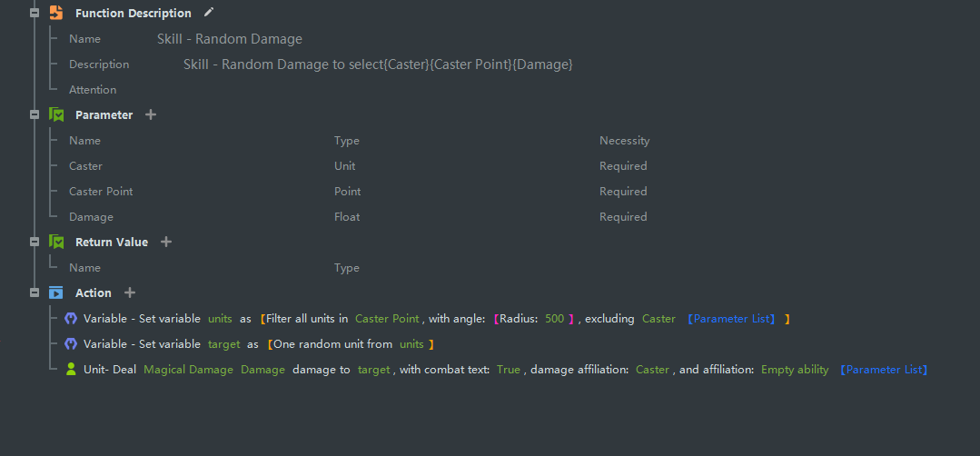
Task: Click the True combat text value
Action: (509, 370)
